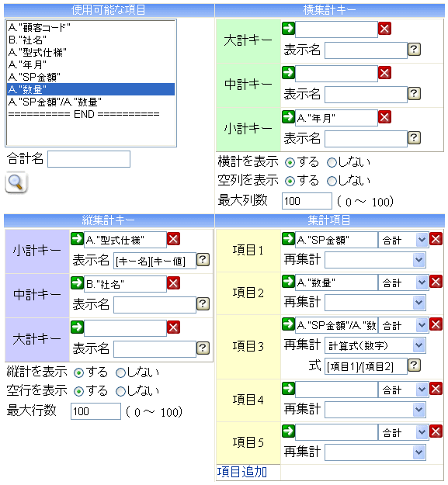Screen dimensions: 448x485
Task: Open 項目3 再集計 計算式(数字) dropdown
Action: (375, 345)
